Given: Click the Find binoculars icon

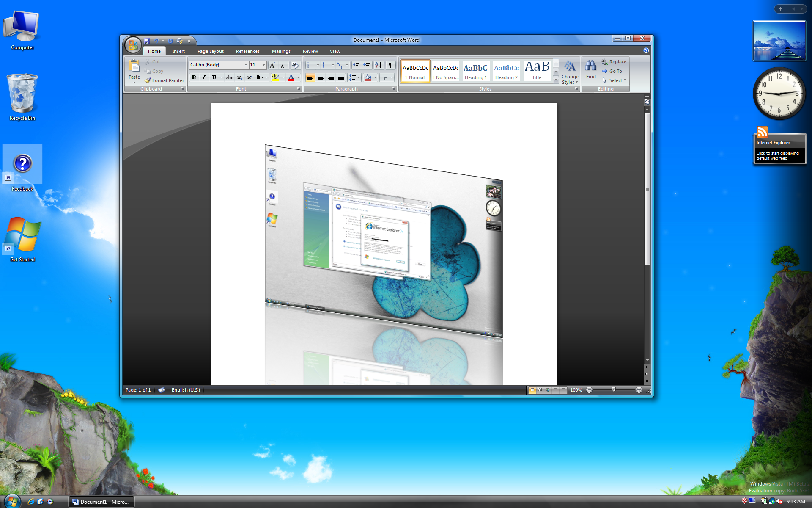Looking at the screenshot, I should pyautogui.click(x=591, y=66).
